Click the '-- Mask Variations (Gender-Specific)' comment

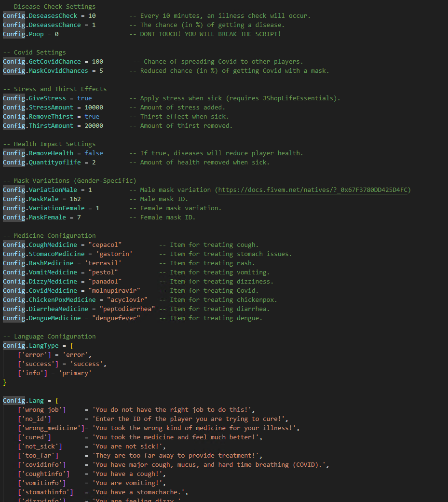click(69, 181)
